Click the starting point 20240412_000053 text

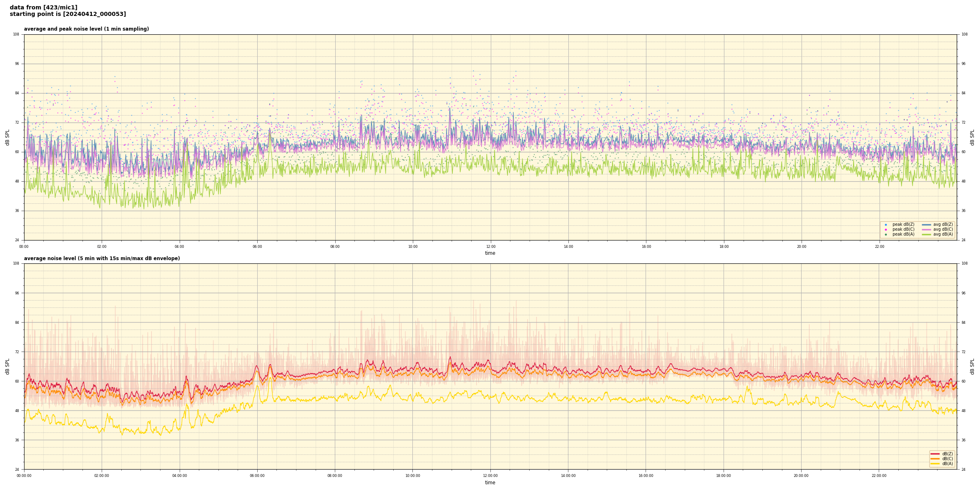[68, 14]
